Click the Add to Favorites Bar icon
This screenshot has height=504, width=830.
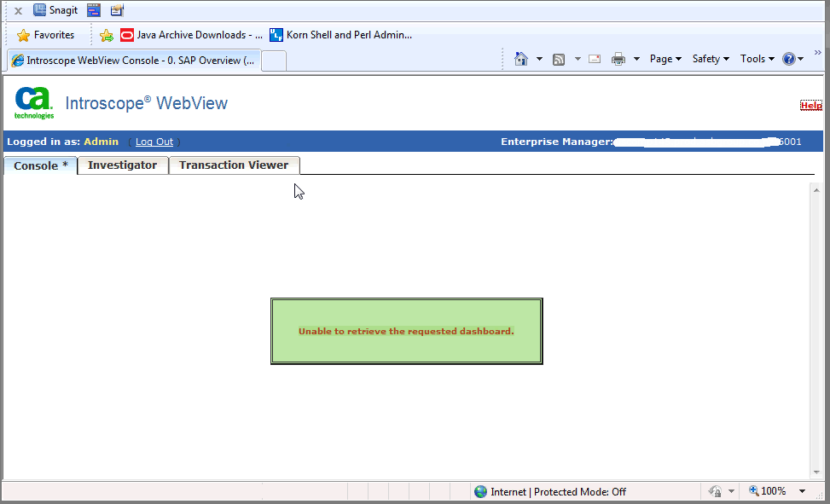pos(107,36)
